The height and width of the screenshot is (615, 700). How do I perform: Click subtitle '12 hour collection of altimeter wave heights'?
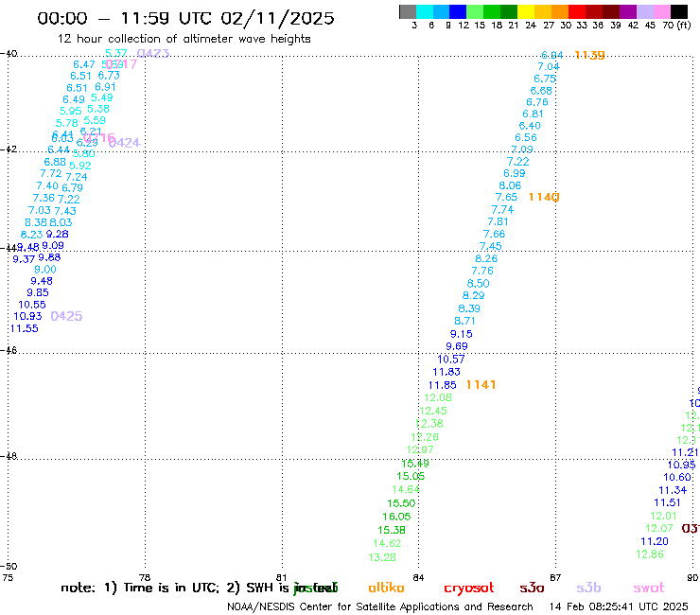184,39
